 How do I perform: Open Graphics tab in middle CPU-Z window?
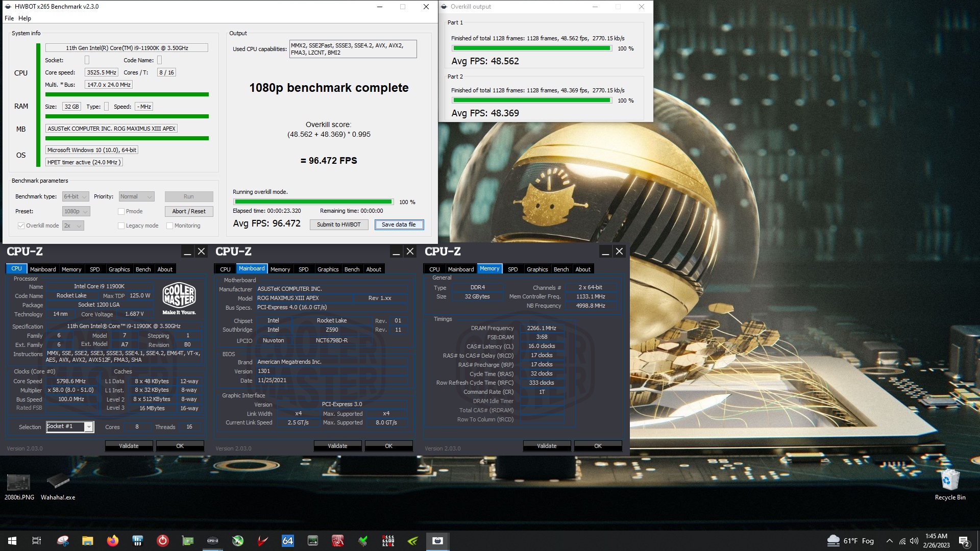pyautogui.click(x=328, y=269)
